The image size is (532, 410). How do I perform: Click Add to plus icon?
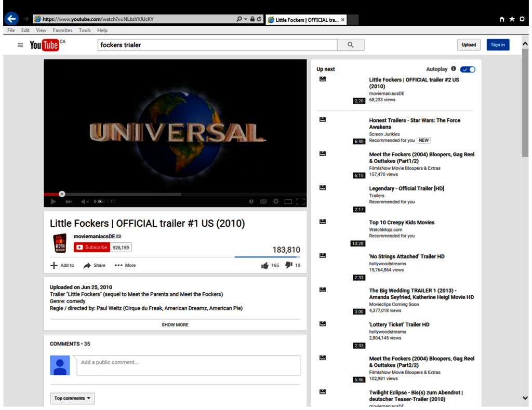point(54,265)
